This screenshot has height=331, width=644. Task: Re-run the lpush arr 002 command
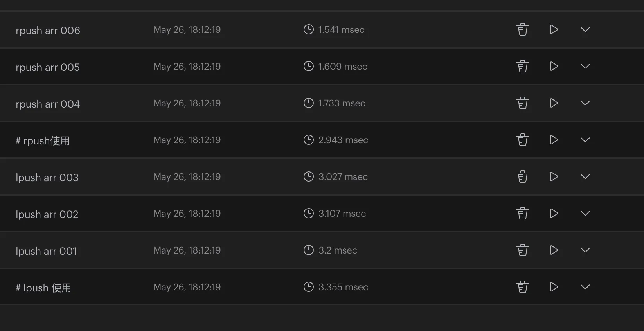click(554, 214)
